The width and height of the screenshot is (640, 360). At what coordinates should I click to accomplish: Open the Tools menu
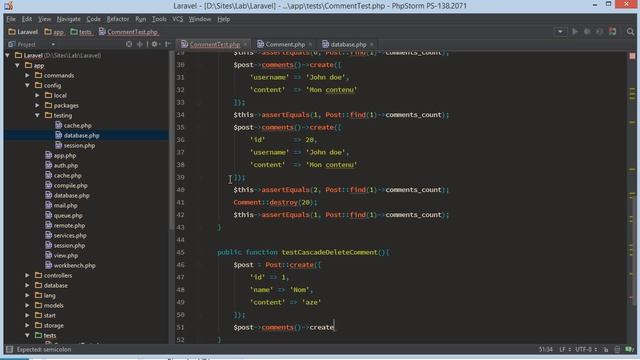click(x=159, y=19)
